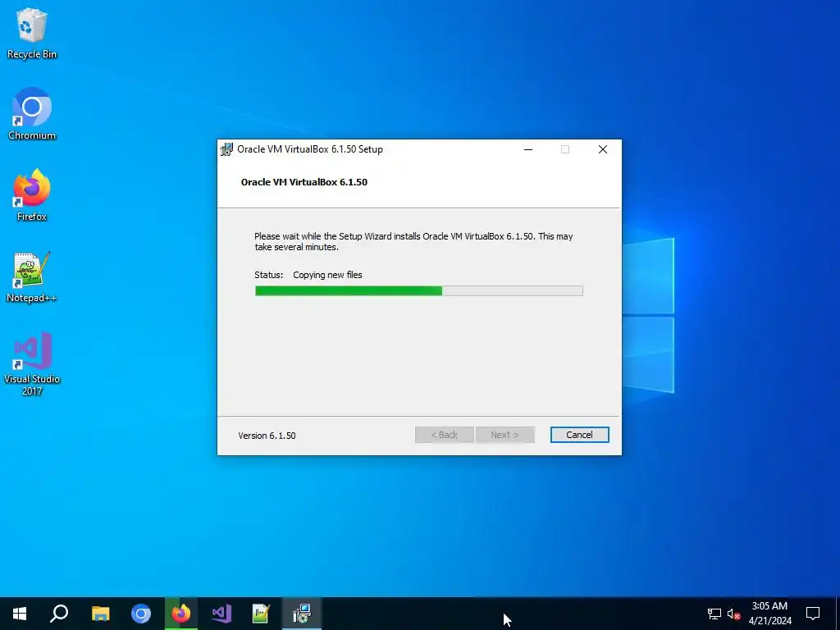The image size is (840, 630).
Task: Open Notepad++ from the taskbar
Action: pos(261,614)
